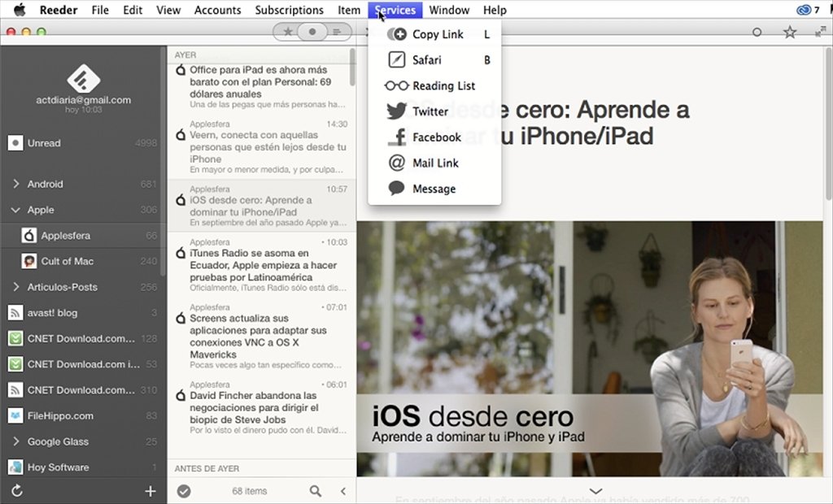Share article on Facebook

point(434,137)
